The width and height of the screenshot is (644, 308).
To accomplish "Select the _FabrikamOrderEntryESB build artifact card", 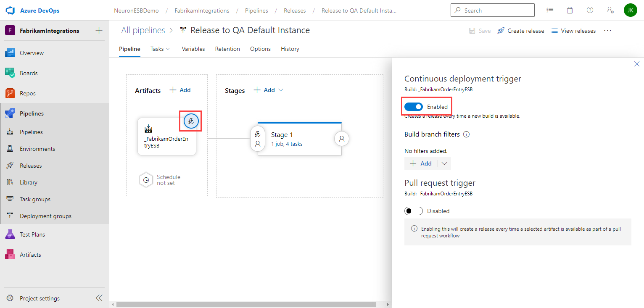I will tap(167, 137).
